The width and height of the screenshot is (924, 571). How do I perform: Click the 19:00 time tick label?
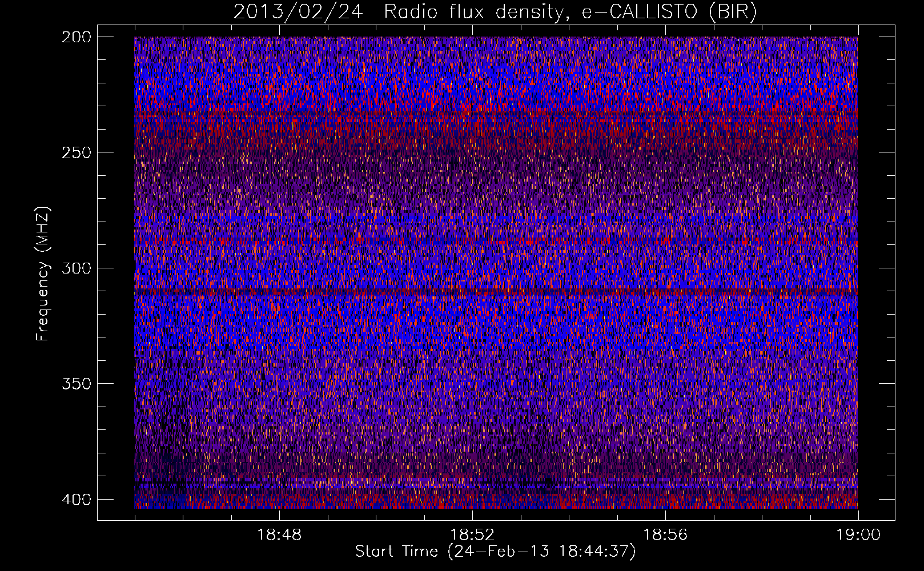coord(858,535)
